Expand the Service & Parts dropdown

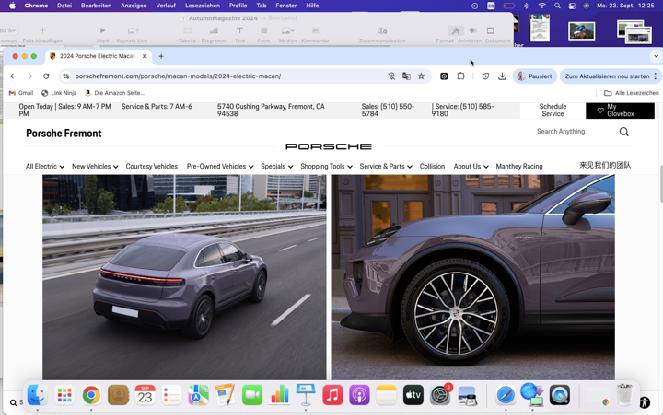coord(386,166)
